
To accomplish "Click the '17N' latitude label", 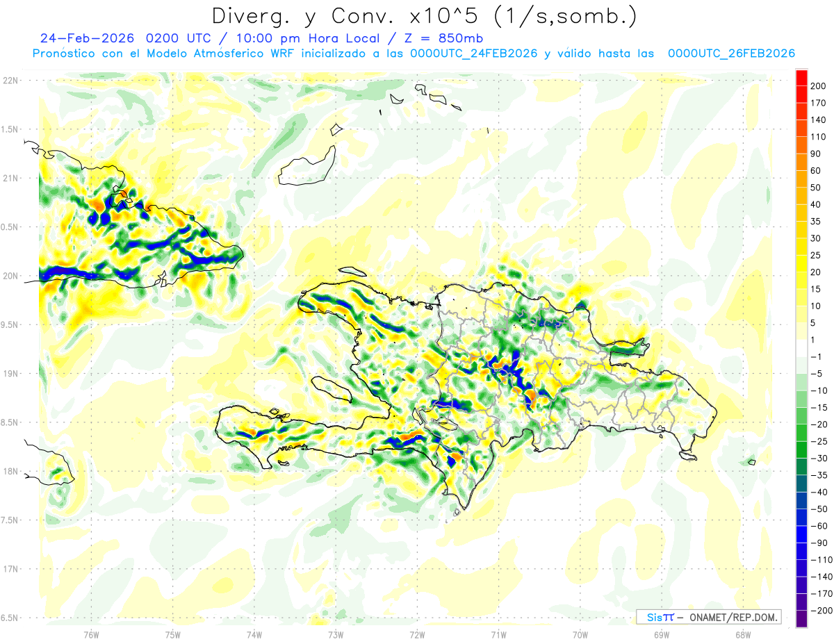I will (x=10, y=569).
